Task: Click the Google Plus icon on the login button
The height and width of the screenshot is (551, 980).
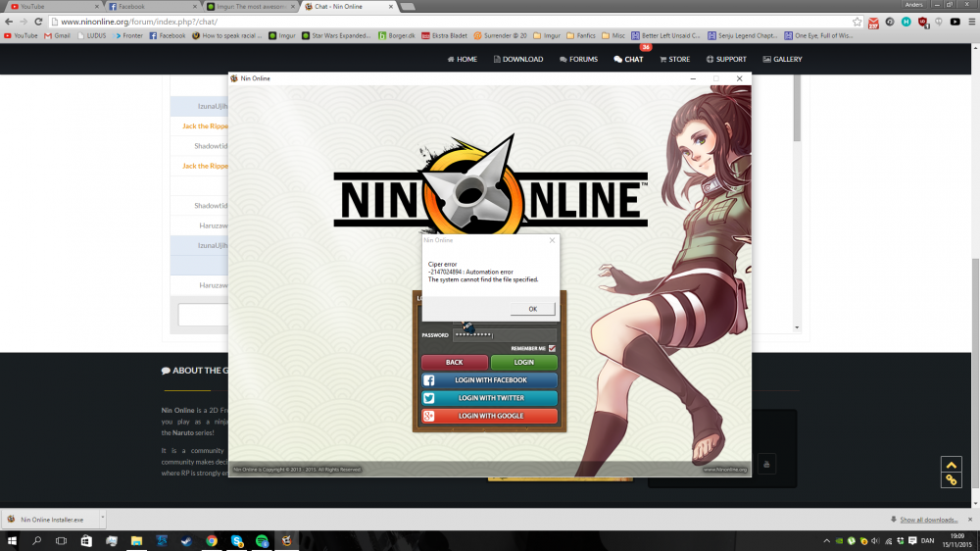Action: [x=428, y=417]
